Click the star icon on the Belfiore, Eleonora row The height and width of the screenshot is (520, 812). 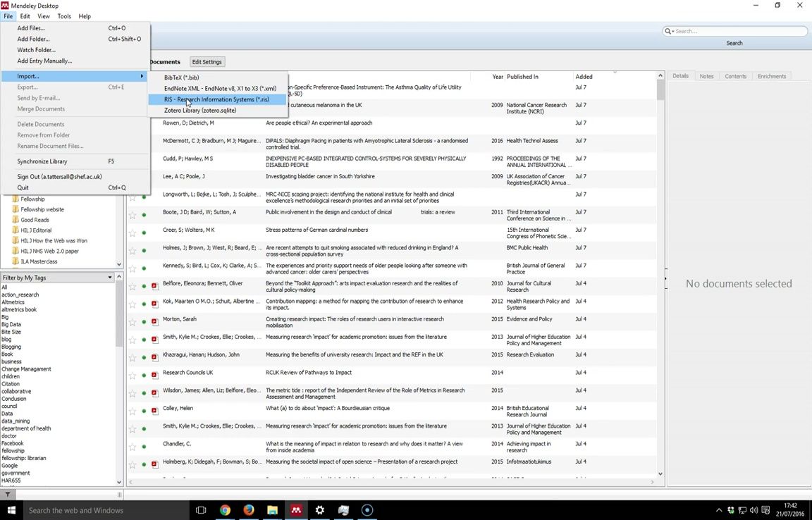[133, 286]
